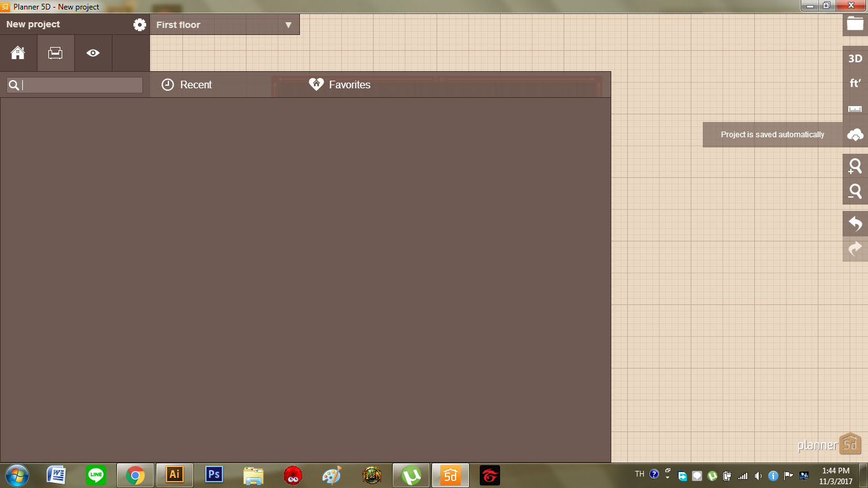Screen dimensions: 868x488
Task: Switch to the Recent tab
Action: coord(187,85)
